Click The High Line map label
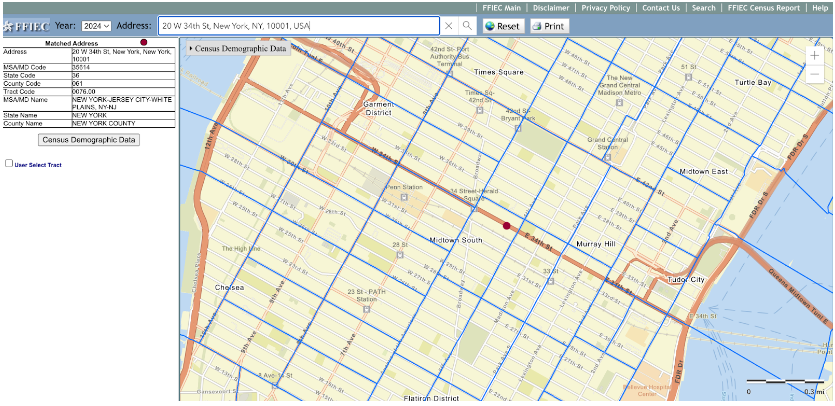 (x=241, y=248)
